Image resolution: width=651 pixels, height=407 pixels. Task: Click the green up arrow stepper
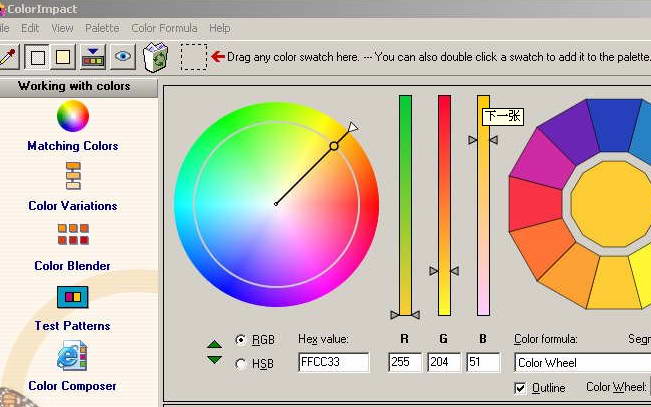pyautogui.click(x=214, y=344)
